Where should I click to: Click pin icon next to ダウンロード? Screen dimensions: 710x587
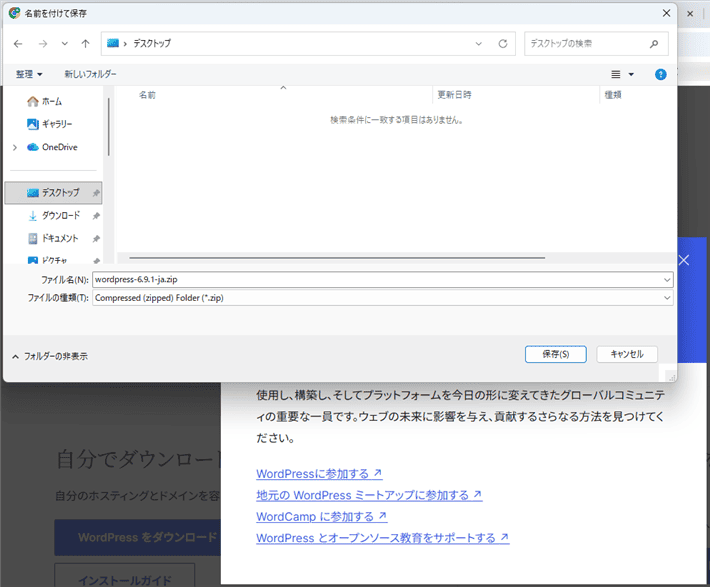(x=96, y=216)
